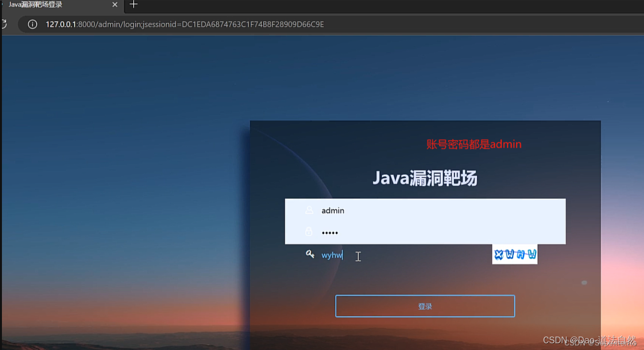Click the captcha input showing wyhw

tap(338, 255)
